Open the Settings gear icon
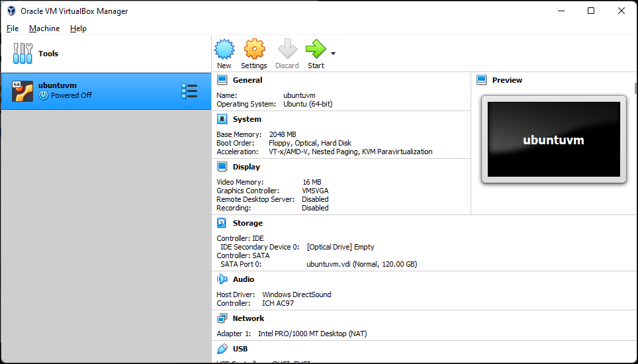This screenshot has height=364, width=638. coord(254,50)
